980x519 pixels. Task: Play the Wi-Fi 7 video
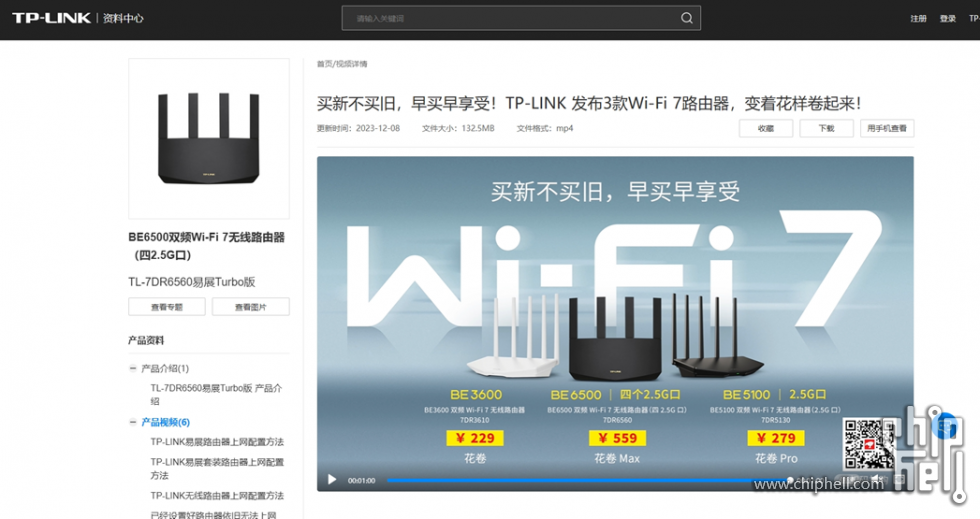click(332, 480)
